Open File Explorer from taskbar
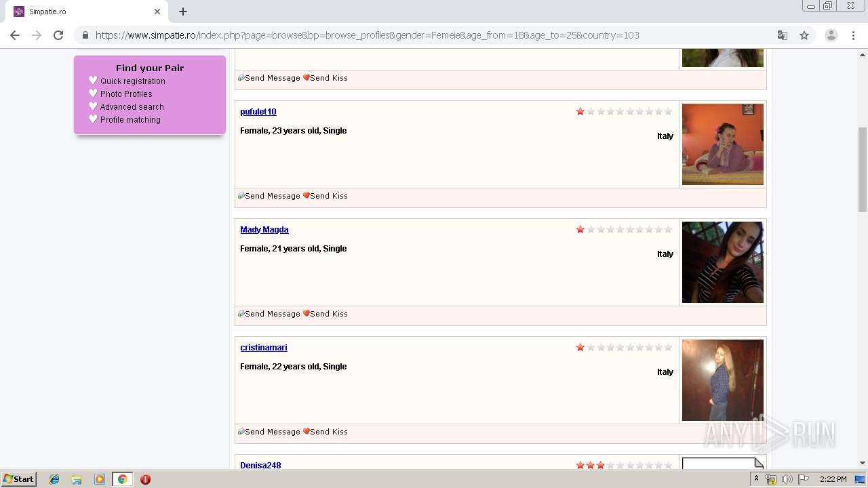Image resolution: width=868 pixels, height=488 pixels. (x=77, y=479)
